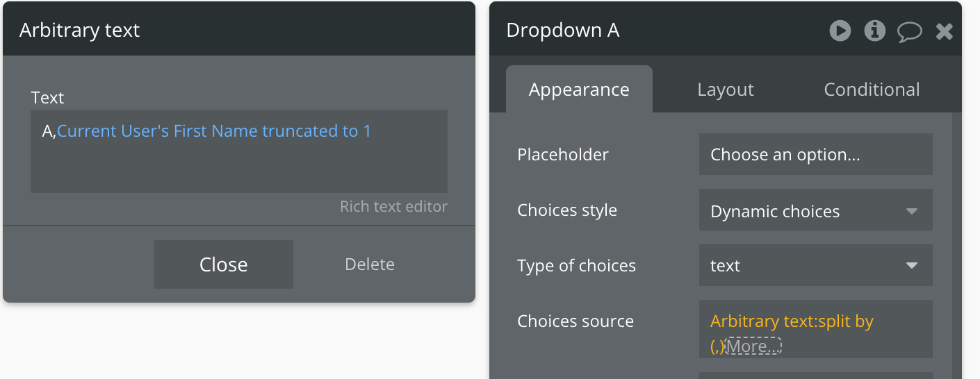Delete the Arbitrary text expression
The image size is (980, 379).
click(369, 264)
